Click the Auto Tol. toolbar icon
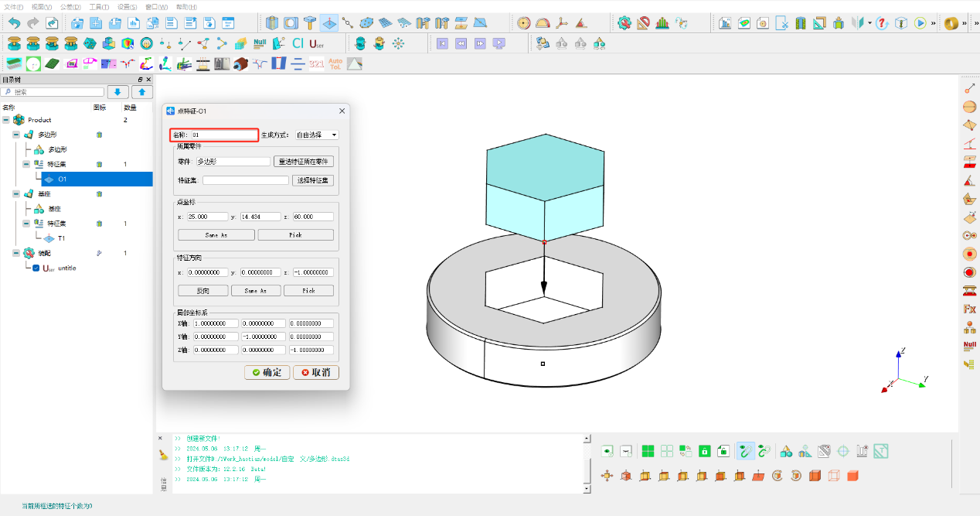Image resolution: width=980 pixels, height=516 pixels. (335, 63)
